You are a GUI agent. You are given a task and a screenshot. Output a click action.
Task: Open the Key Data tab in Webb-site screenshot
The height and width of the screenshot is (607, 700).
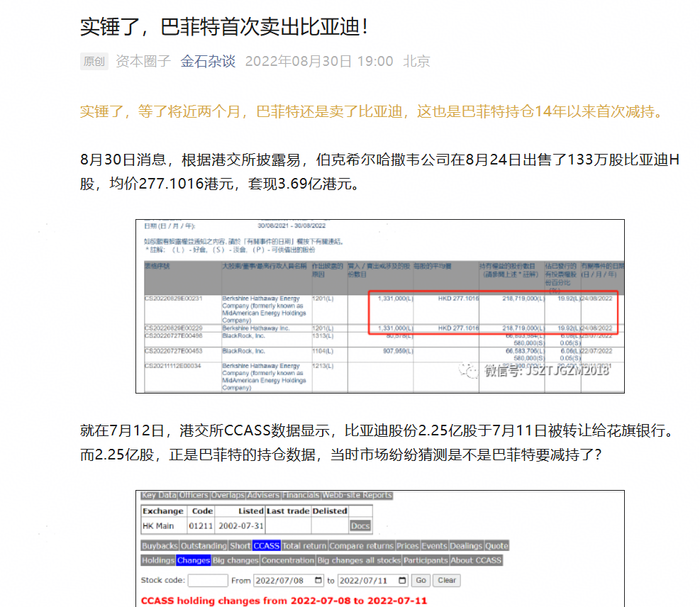(159, 495)
